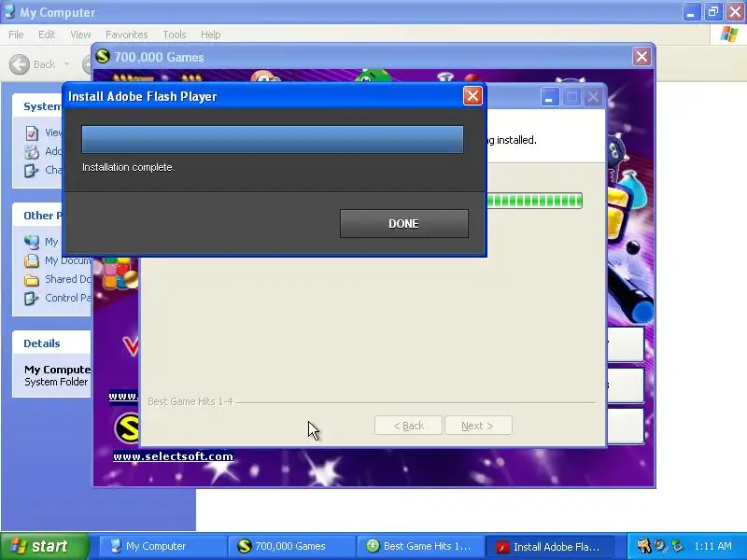
Task: Expand the Back button history dropdown arrow
Action: [66, 64]
